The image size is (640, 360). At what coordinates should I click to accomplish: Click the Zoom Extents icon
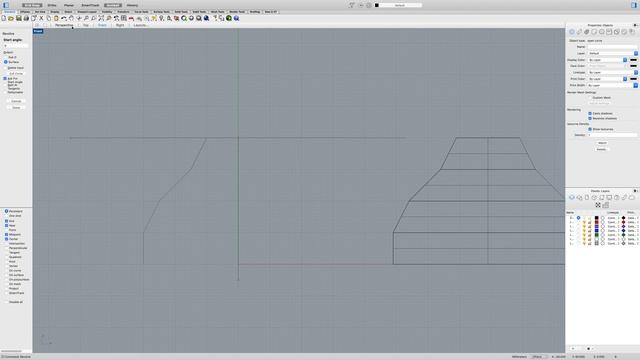[101, 18]
